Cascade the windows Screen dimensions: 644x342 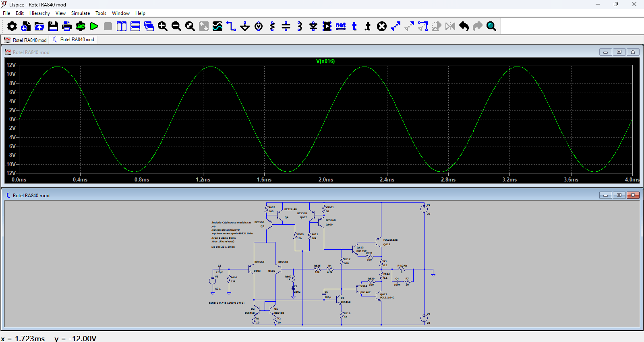tap(149, 26)
